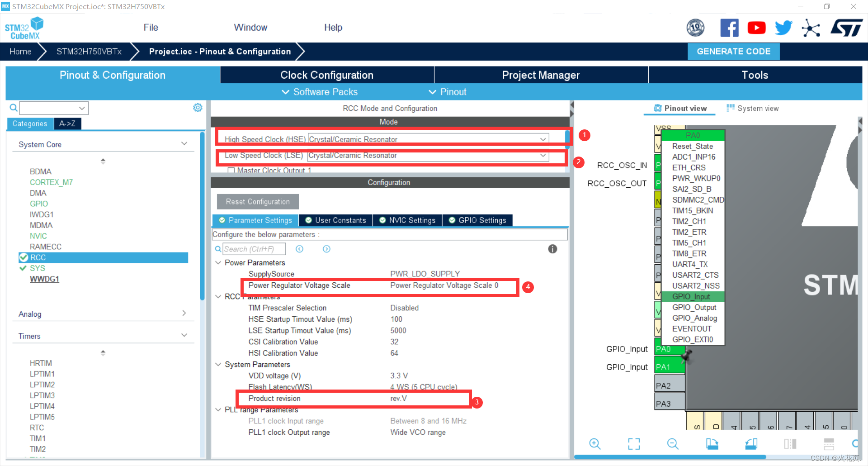Toggle Master Clock Output 1 checkbox
The image size is (868, 466).
coord(231,171)
